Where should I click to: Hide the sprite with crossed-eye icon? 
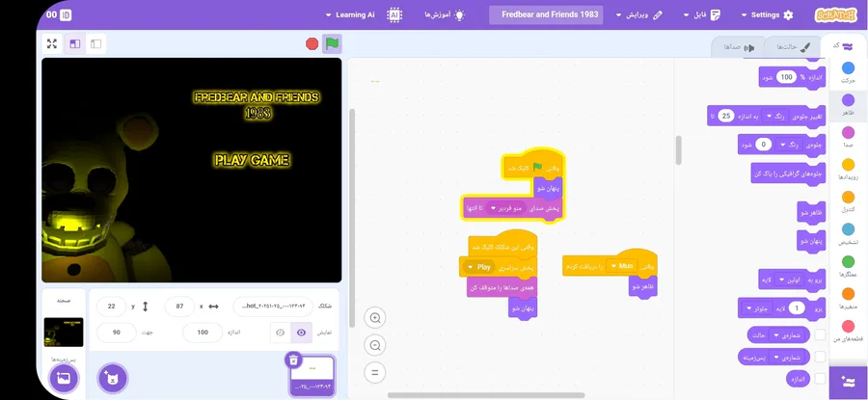tap(280, 333)
